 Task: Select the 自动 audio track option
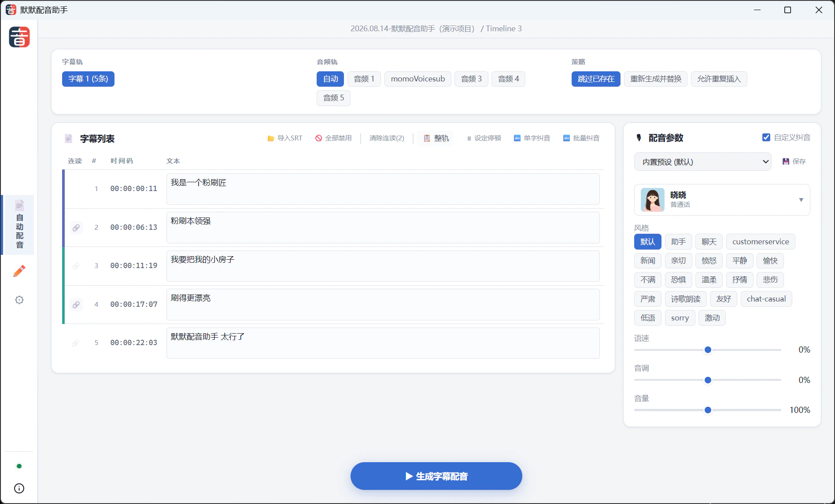[x=330, y=79]
